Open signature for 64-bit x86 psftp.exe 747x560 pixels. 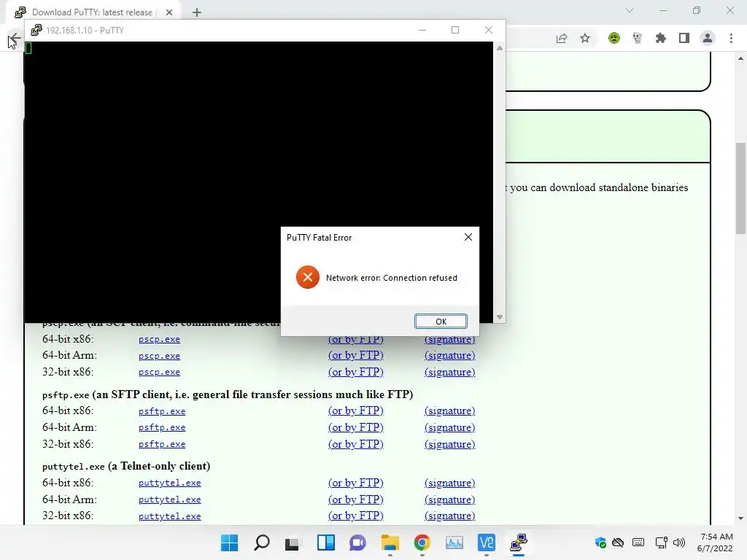pyautogui.click(x=449, y=411)
